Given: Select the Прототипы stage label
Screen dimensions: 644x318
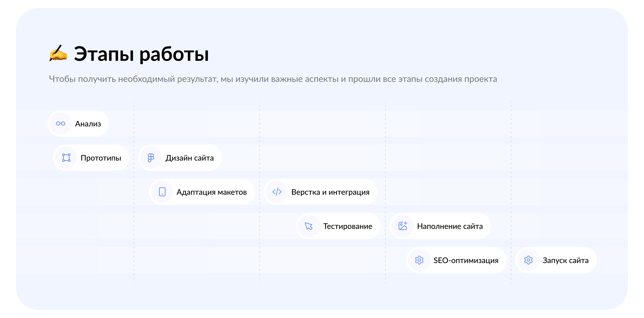Looking at the screenshot, I should [101, 158].
